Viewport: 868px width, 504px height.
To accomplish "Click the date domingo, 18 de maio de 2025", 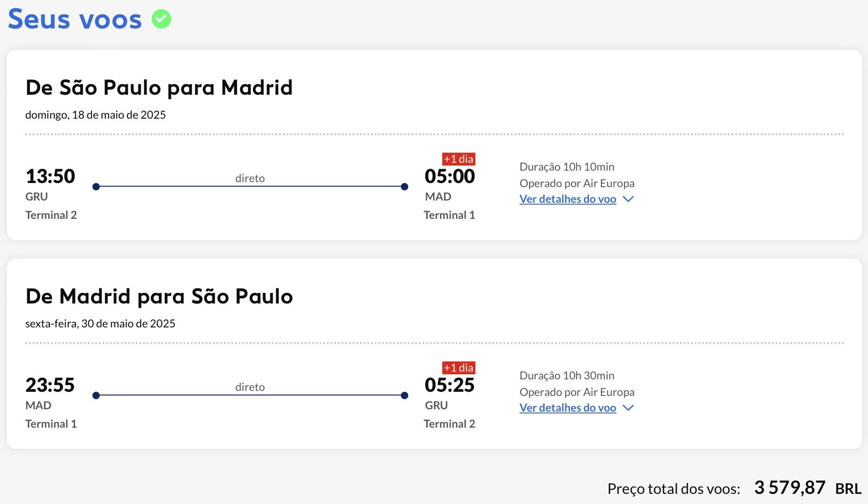I will pyautogui.click(x=95, y=115).
